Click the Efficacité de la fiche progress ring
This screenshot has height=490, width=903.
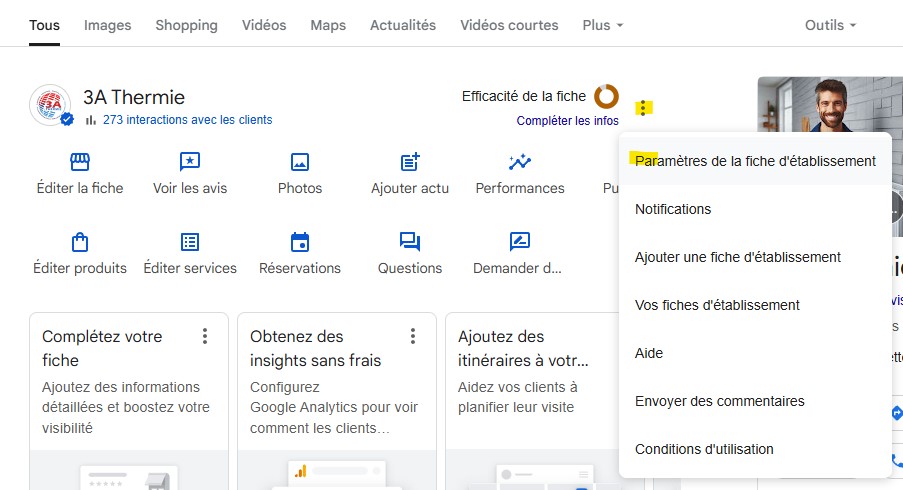606,97
